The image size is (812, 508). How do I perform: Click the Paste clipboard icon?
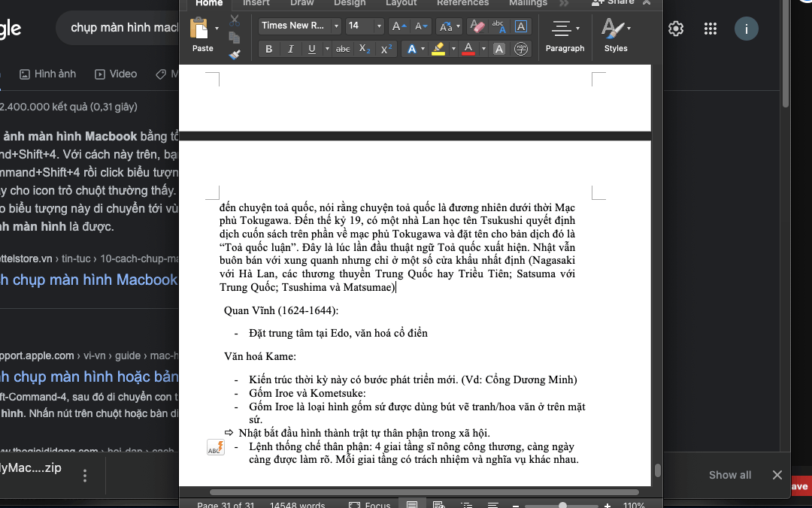point(198,29)
